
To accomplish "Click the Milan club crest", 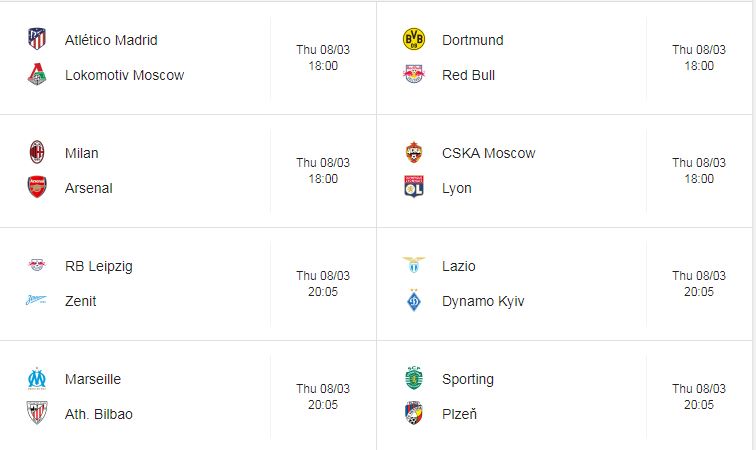I will 37,153.
